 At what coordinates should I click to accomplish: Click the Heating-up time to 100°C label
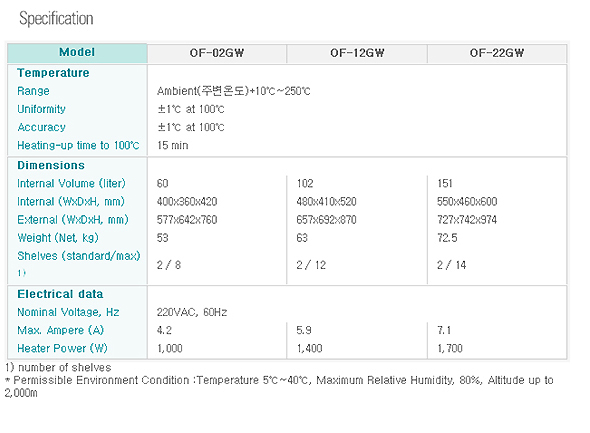coord(78,145)
